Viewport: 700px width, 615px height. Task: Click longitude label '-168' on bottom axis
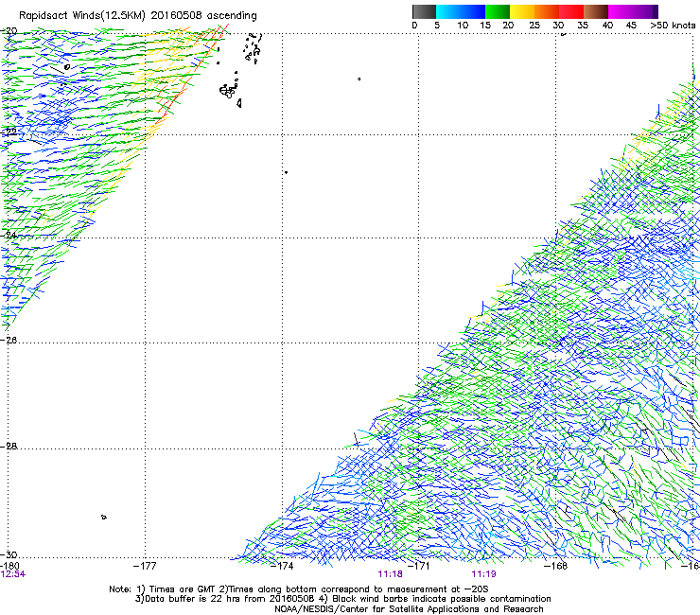pos(556,566)
